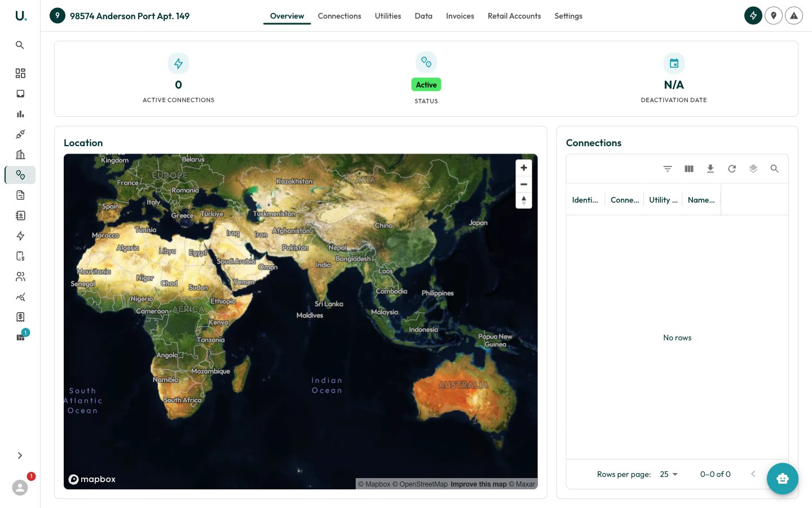
Task: Open rows per page dropdown showing 25
Action: point(669,474)
